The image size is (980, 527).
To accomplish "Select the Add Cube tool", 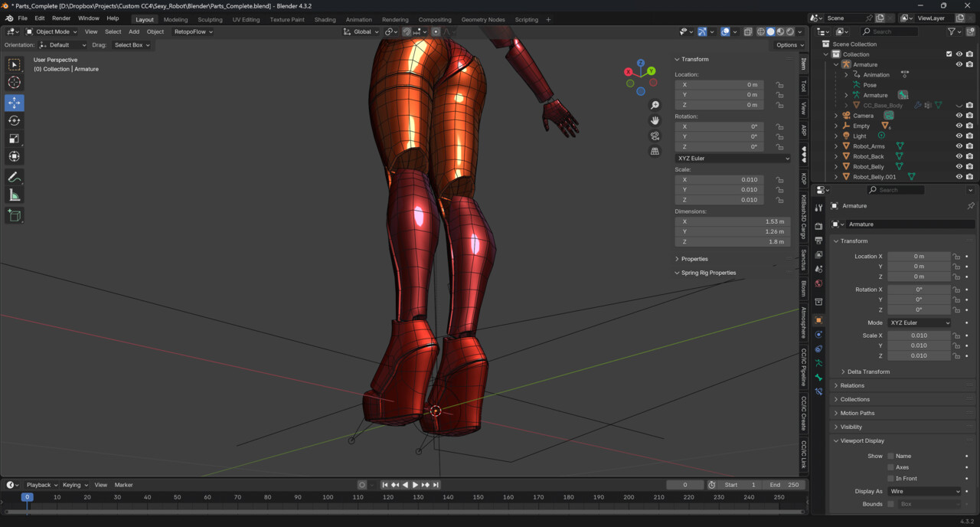I will pyautogui.click(x=15, y=216).
